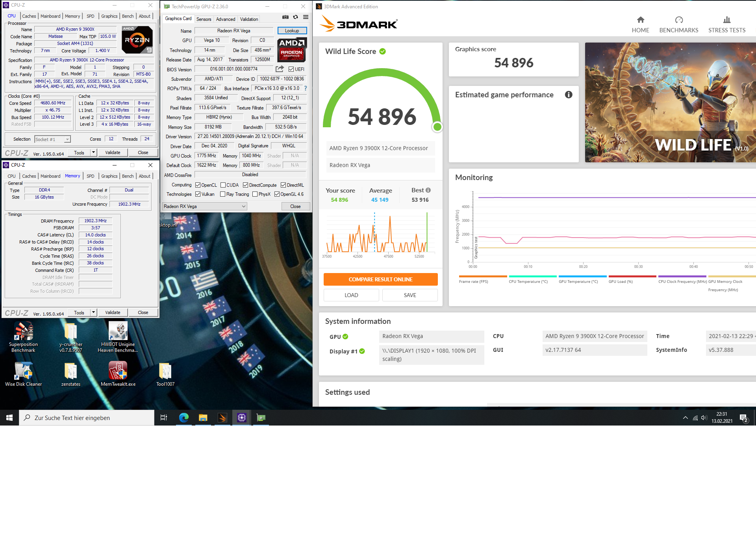Toggle CUDA checkbox in GPU-Z

point(223,185)
